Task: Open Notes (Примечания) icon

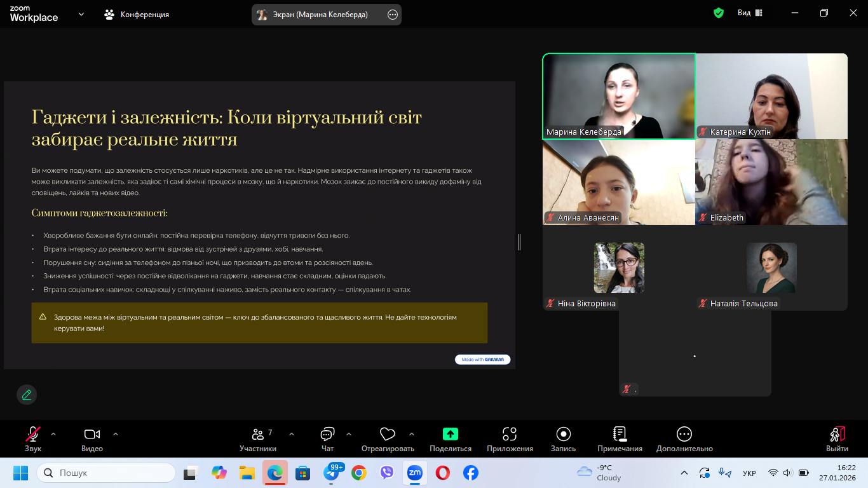Action: click(x=620, y=435)
